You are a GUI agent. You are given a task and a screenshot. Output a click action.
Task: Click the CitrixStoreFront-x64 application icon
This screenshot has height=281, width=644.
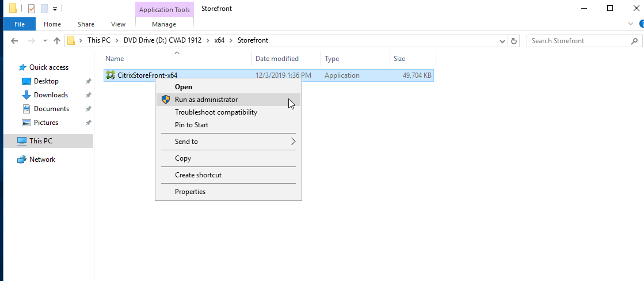tap(110, 75)
